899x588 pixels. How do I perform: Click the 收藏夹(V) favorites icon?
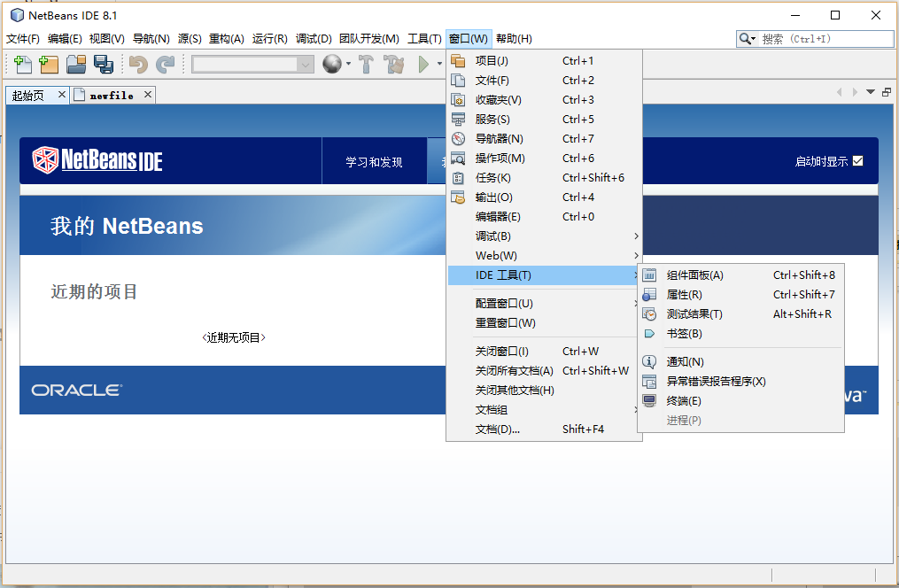458,100
